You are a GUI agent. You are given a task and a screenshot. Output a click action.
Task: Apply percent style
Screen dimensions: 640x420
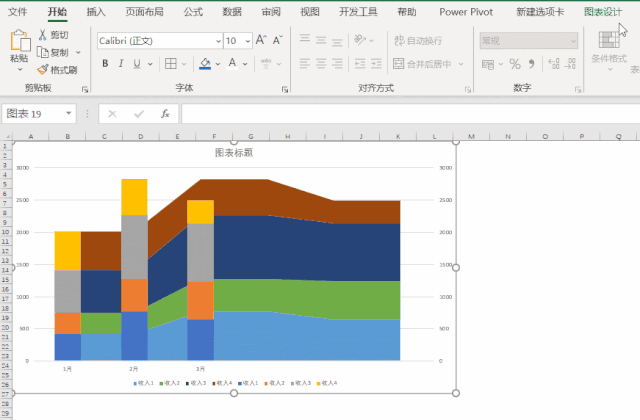pyautogui.click(x=515, y=64)
